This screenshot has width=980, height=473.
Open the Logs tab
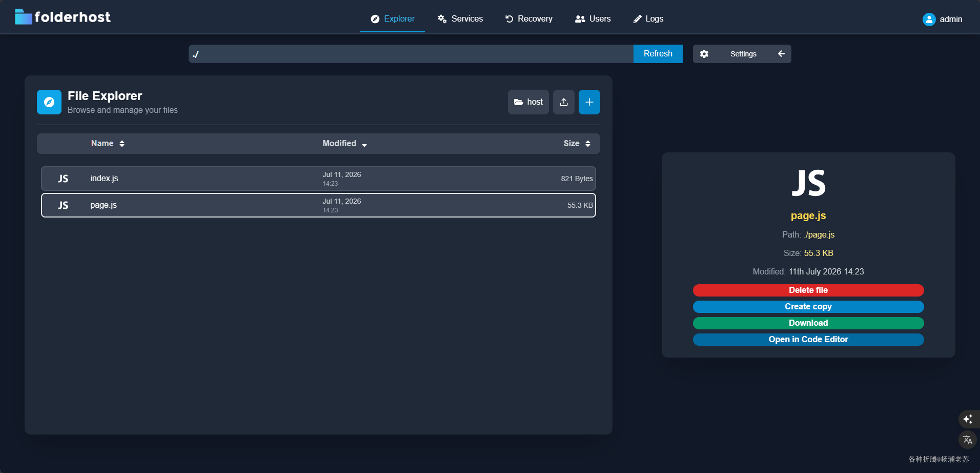pos(648,19)
